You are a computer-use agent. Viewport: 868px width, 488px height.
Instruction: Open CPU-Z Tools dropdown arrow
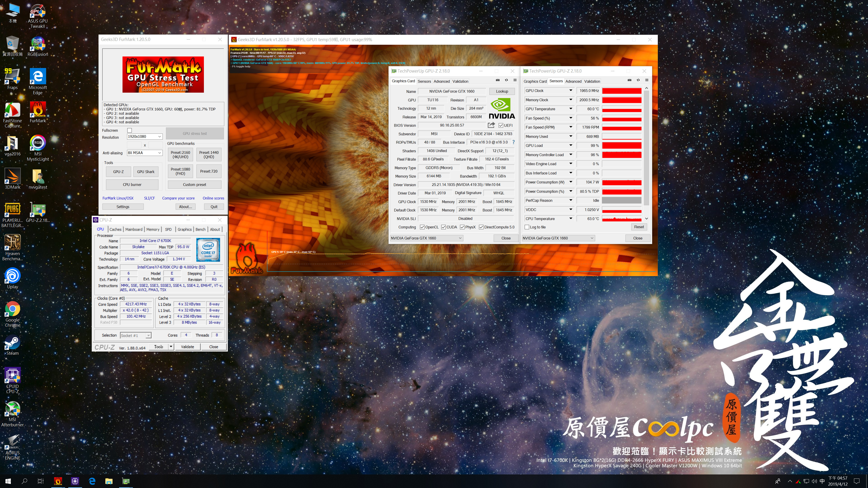171,347
